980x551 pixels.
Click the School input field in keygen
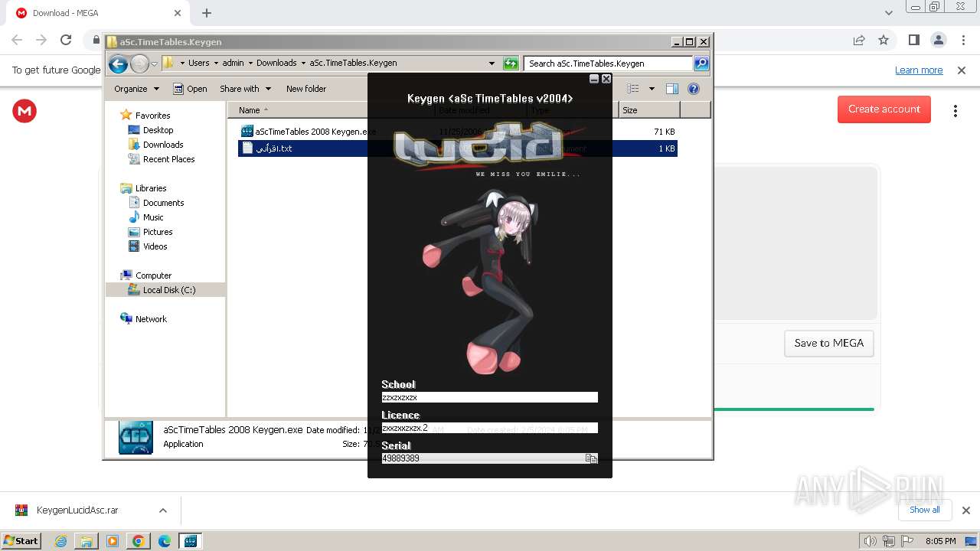pos(489,397)
